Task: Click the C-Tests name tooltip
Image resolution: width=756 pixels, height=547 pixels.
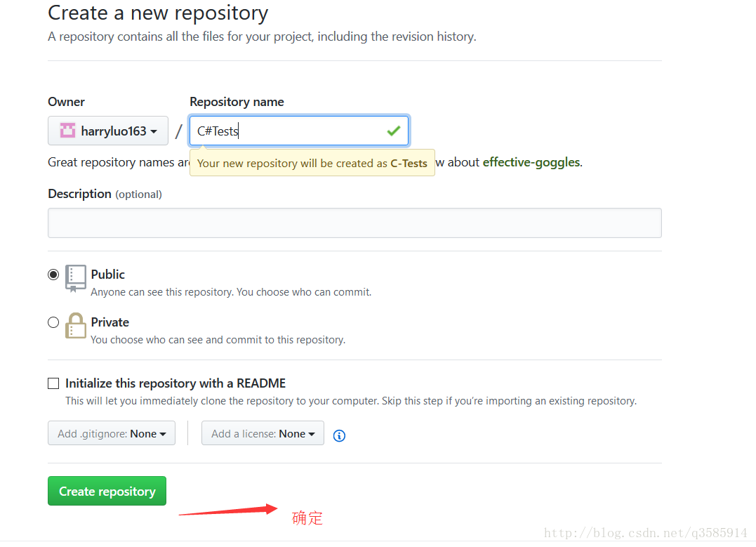Action: click(x=312, y=163)
